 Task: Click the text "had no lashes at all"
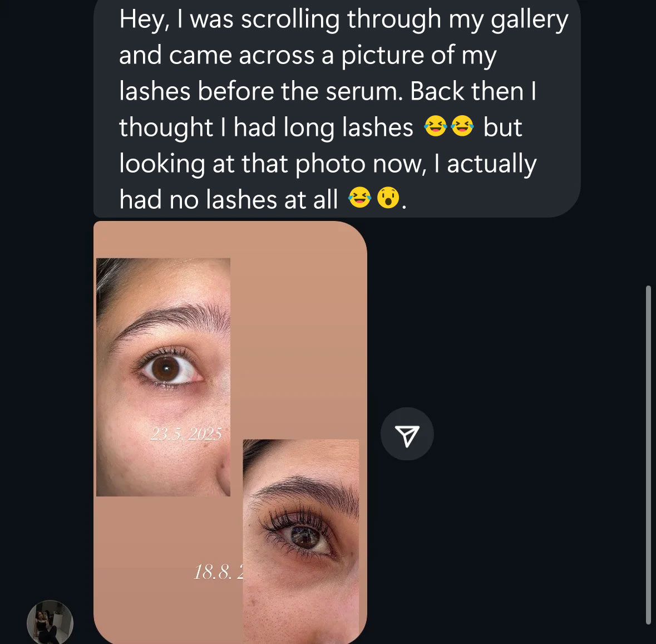coord(228,199)
